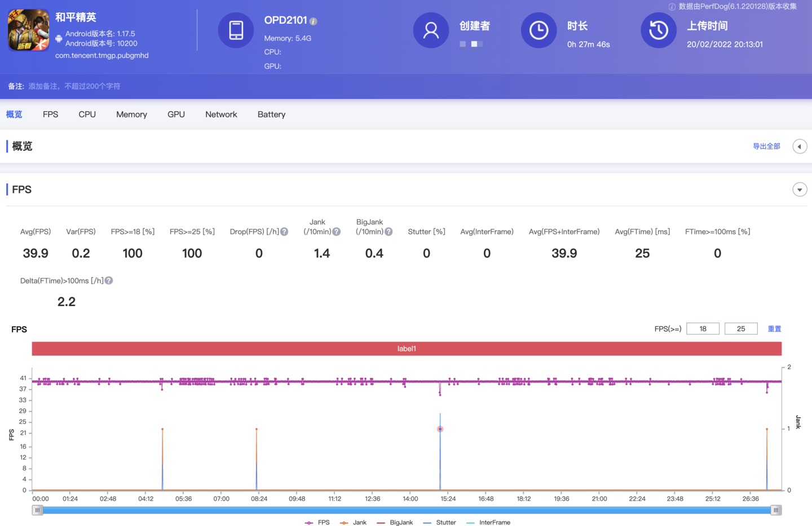
Task: Toggle FPS series in chart legend
Action: (317, 523)
